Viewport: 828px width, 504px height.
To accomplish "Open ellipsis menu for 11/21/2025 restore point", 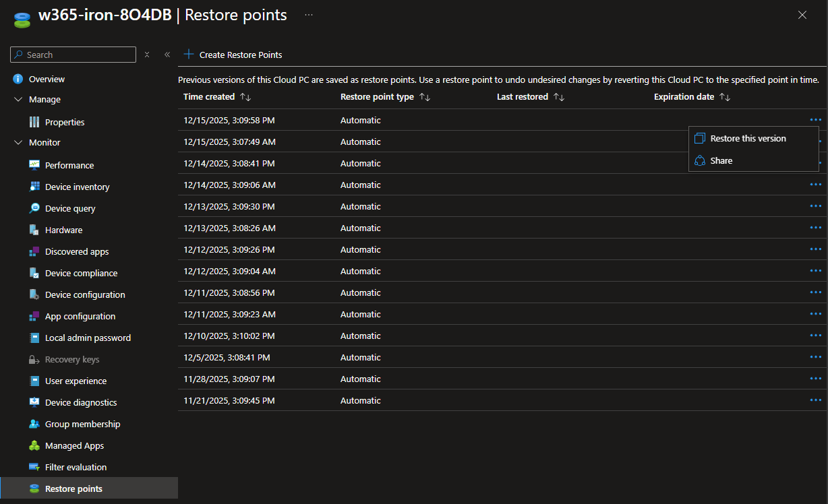I will click(815, 400).
